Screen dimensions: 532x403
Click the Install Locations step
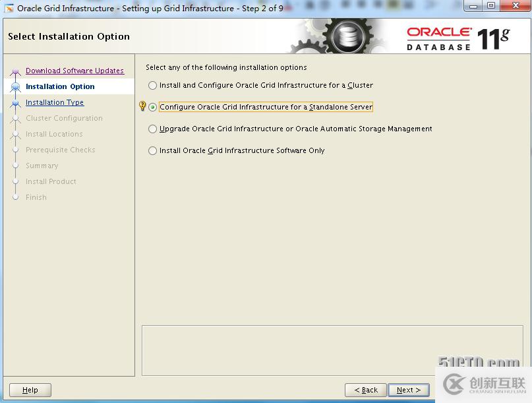point(54,134)
